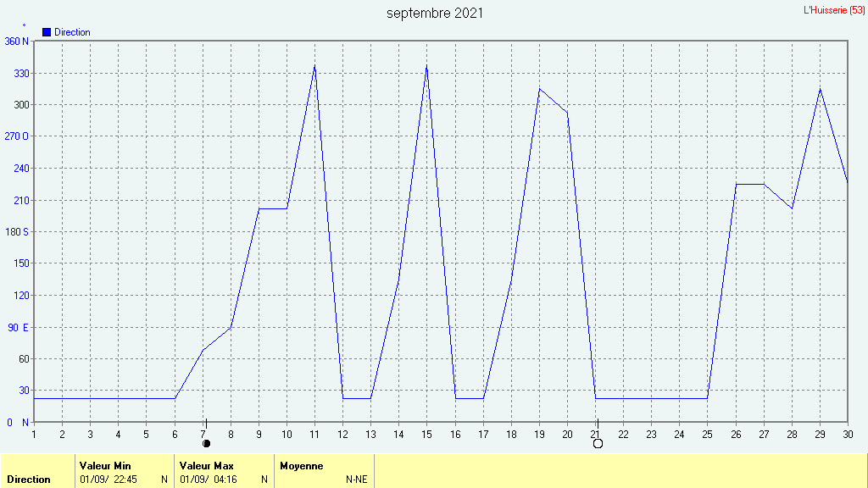Click day 25 on the x-axis
The image size is (868, 488).
point(708,435)
